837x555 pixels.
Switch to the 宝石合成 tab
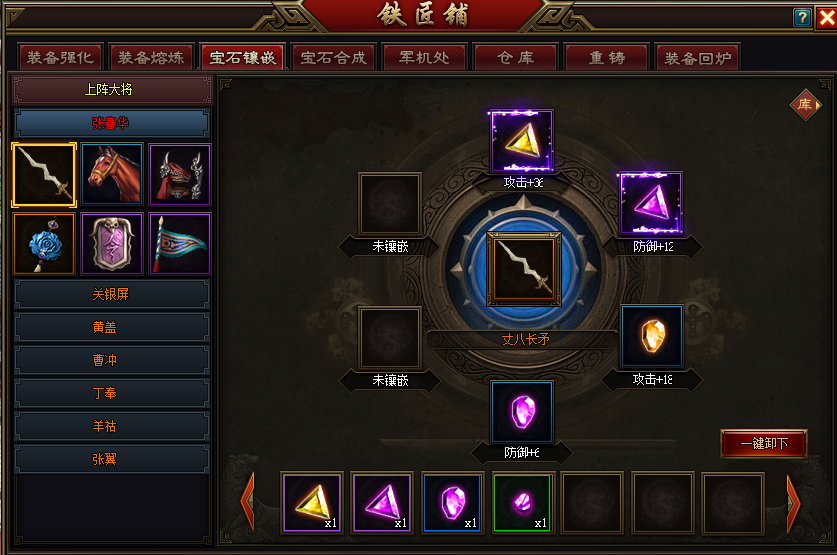[x=334, y=57]
